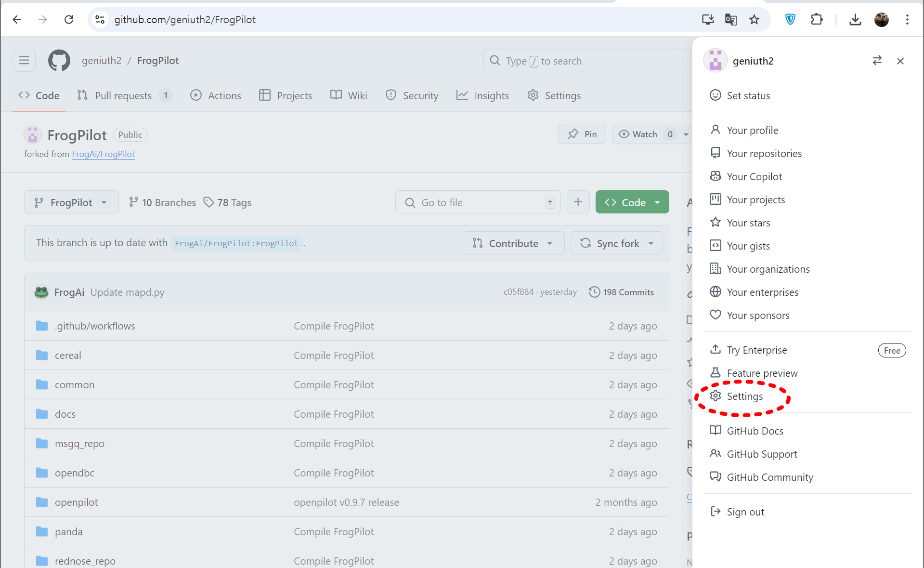This screenshot has width=924, height=568.
Task: Open the Projects tab
Action: 286,95
